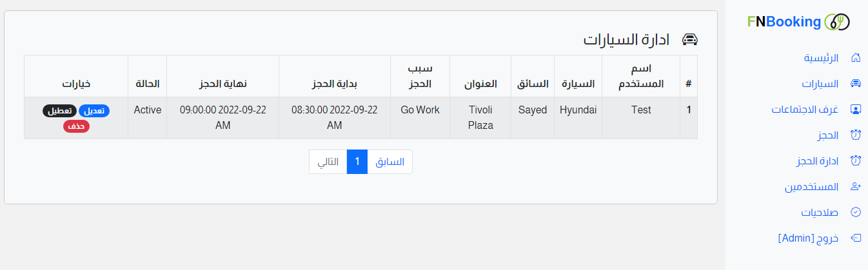Delete the row using حذف button
This screenshot has height=270, width=868.
(x=76, y=126)
